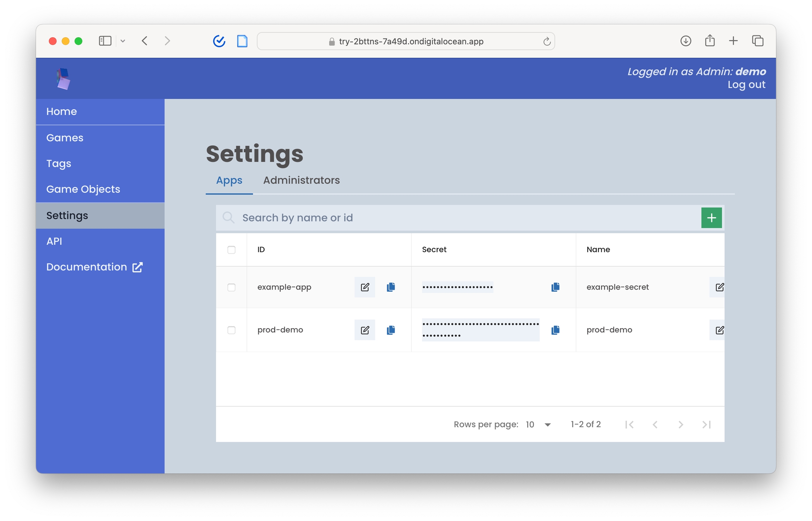Screen dimensions: 812x521
Task: Open the rows per page dropdown
Action: click(538, 424)
